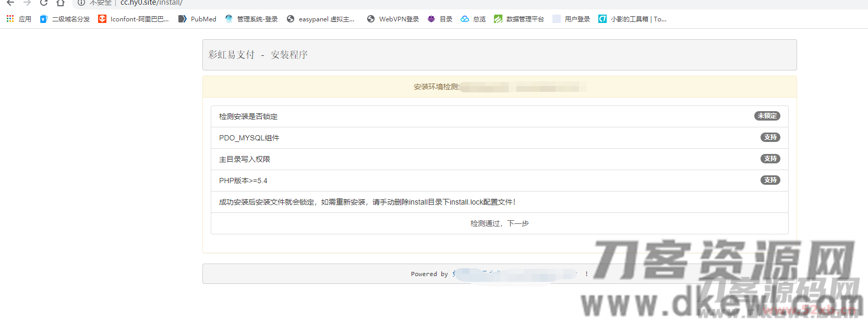The height and width of the screenshot is (322, 868).
Task: Click the PDO_MYSQL组件 row text
Action: coord(249,138)
